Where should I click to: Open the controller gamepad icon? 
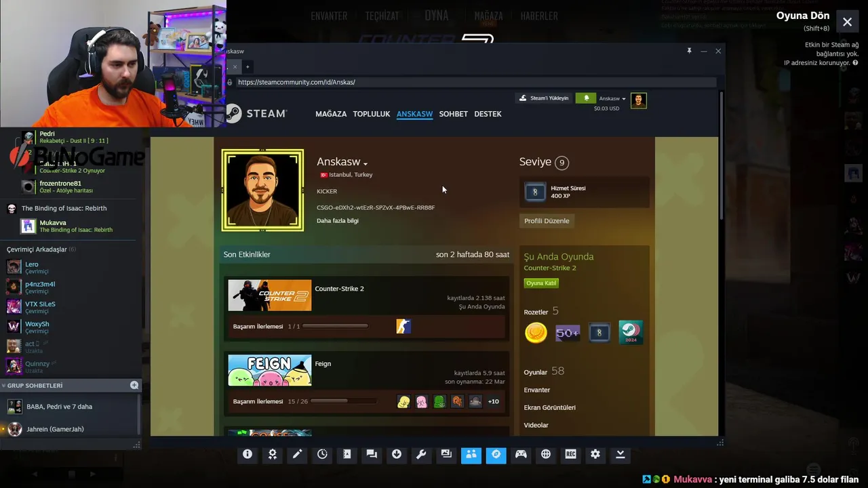521,454
